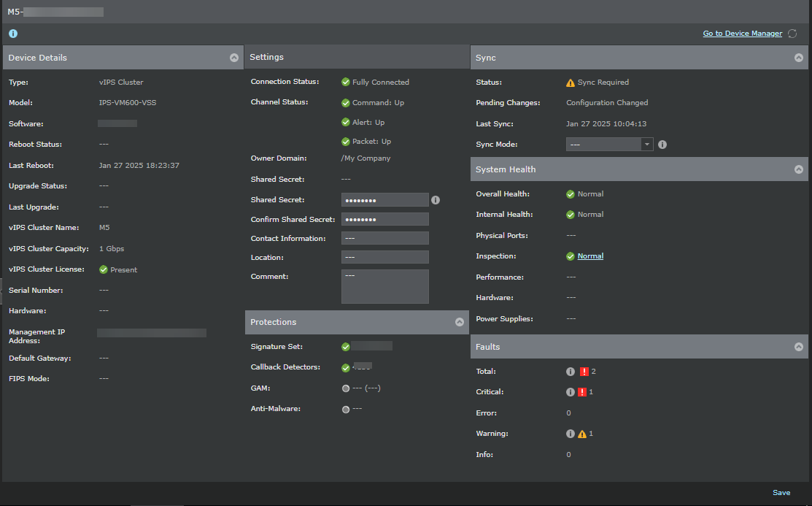This screenshot has height=506, width=812.
Task: Click inside the Comment text area
Action: coord(384,286)
